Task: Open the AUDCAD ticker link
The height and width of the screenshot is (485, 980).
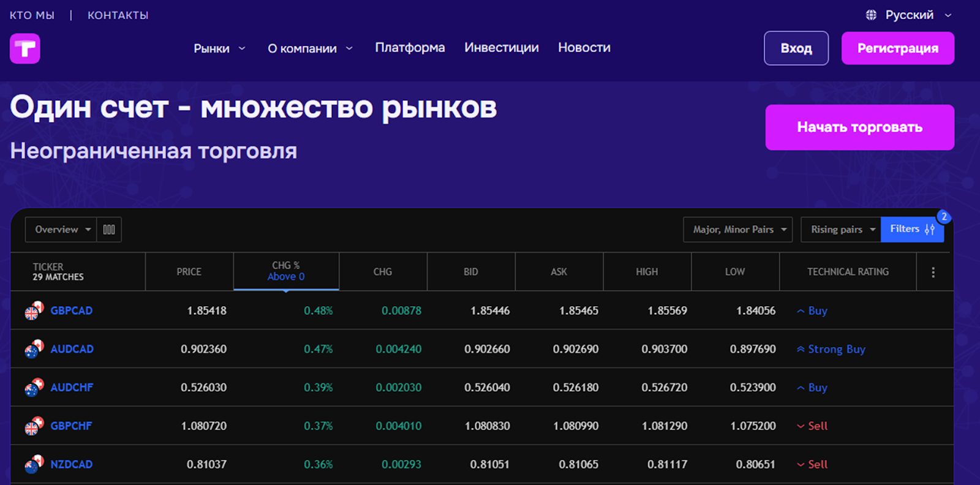Action: (x=72, y=349)
